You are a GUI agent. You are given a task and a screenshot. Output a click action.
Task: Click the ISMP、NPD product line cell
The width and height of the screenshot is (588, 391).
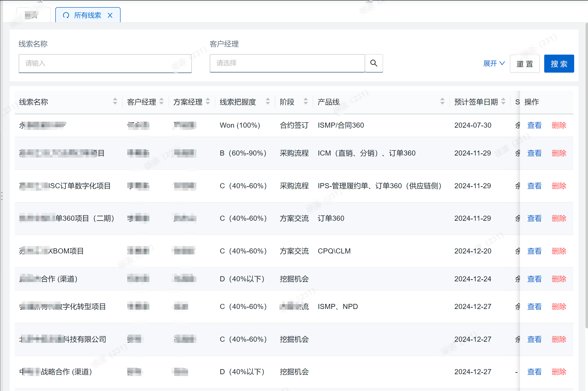coord(338,306)
